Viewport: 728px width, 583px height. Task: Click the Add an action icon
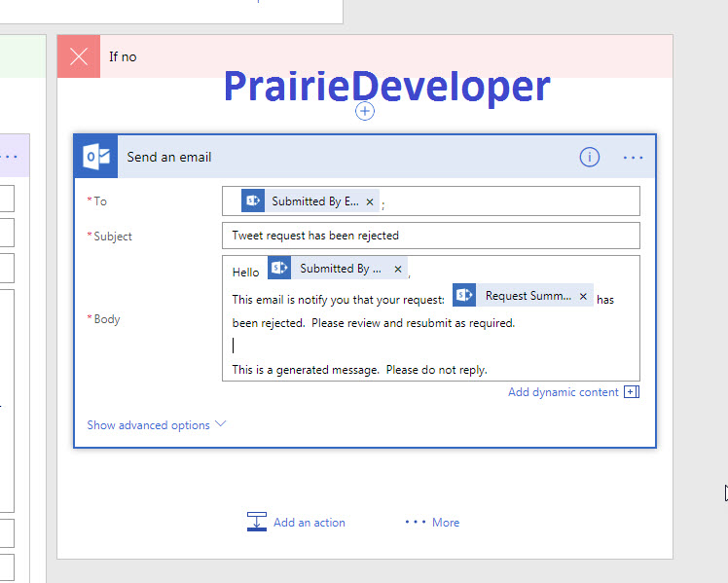(x=257, y=522)
